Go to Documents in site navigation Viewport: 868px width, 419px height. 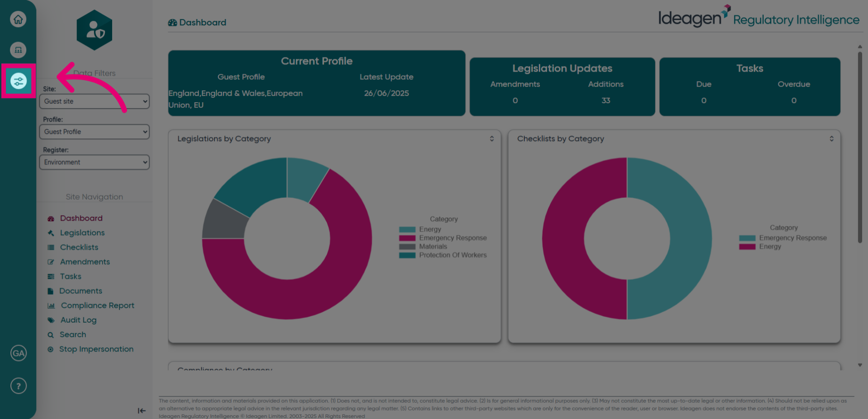tap(81, 291)
